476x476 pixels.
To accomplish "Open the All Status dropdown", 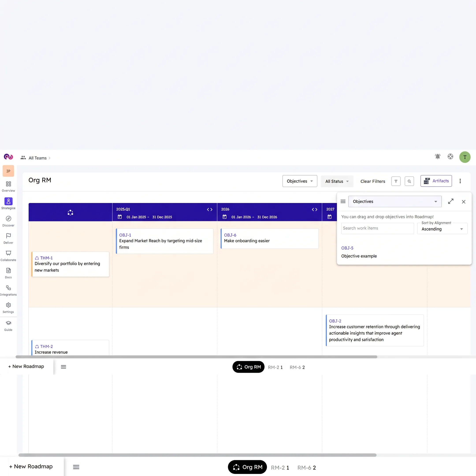I will (337, 181).
